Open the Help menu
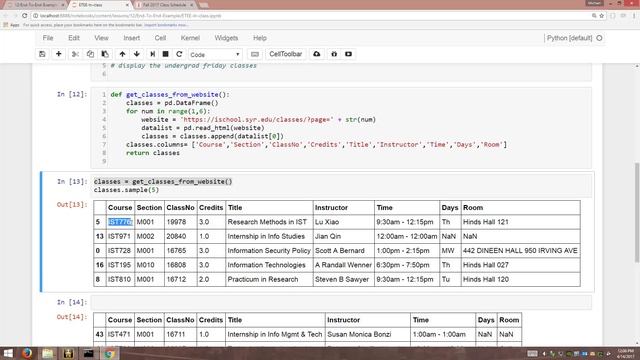The image size is (640, 360). coord(260,38)
